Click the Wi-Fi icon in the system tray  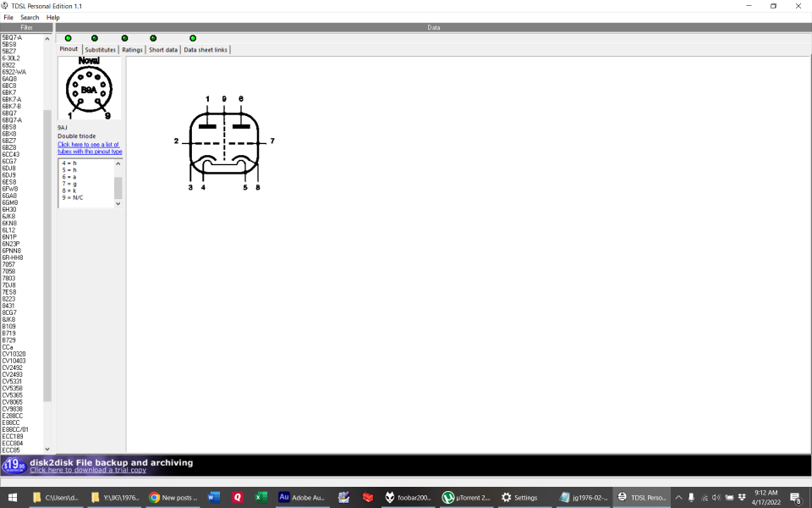tap(704, 497)
